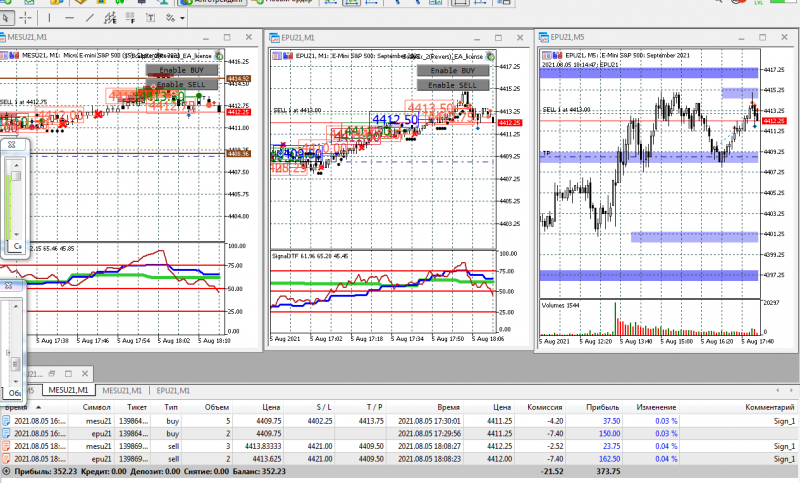Click the EPU21,M1 window title icon

click(x=274, y=38)
